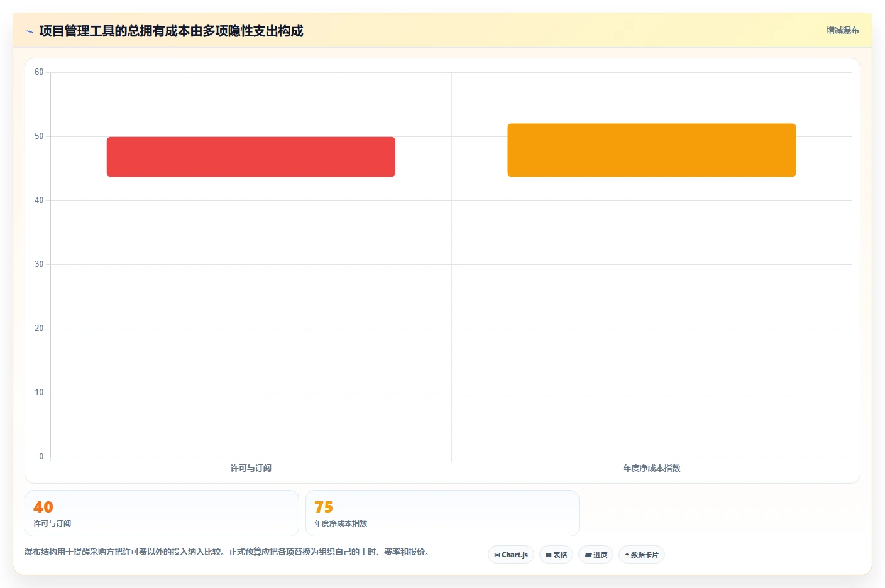Select the 数据卡片 tag pill
The width and height of the screenshot is (885, 588).
click(642, 555)
